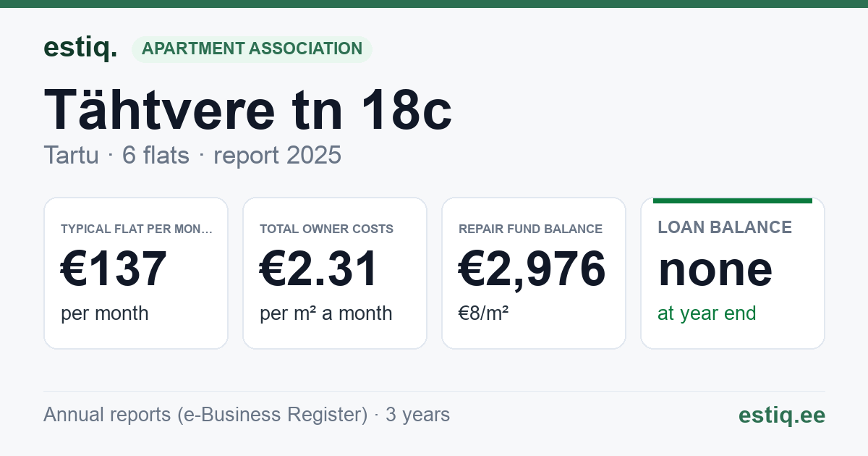Click the TOTAL OWNER COSTS label
This screenshot has height=456, width=868.
(326, 229)
